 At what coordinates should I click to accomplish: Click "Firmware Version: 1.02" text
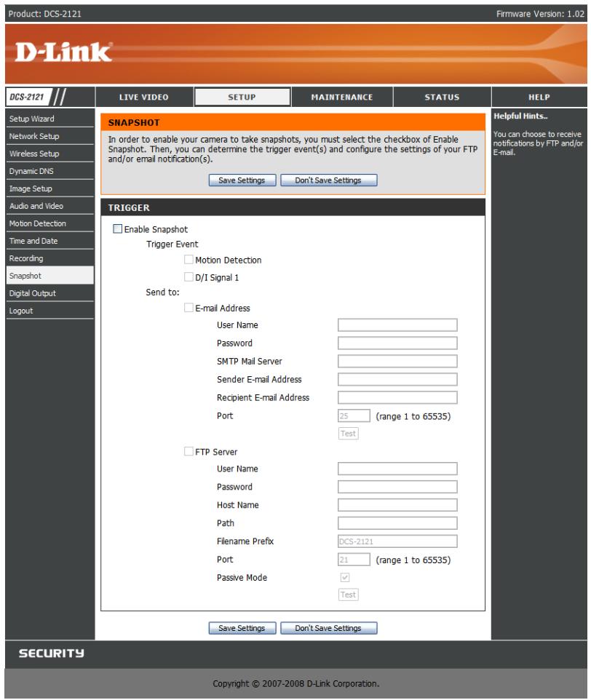(540, 14)
